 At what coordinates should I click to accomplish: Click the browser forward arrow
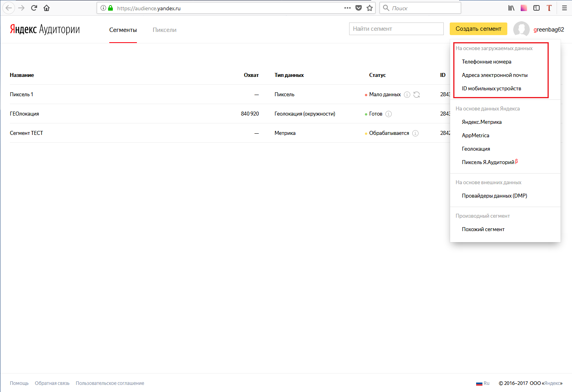[x=21, y=8]
